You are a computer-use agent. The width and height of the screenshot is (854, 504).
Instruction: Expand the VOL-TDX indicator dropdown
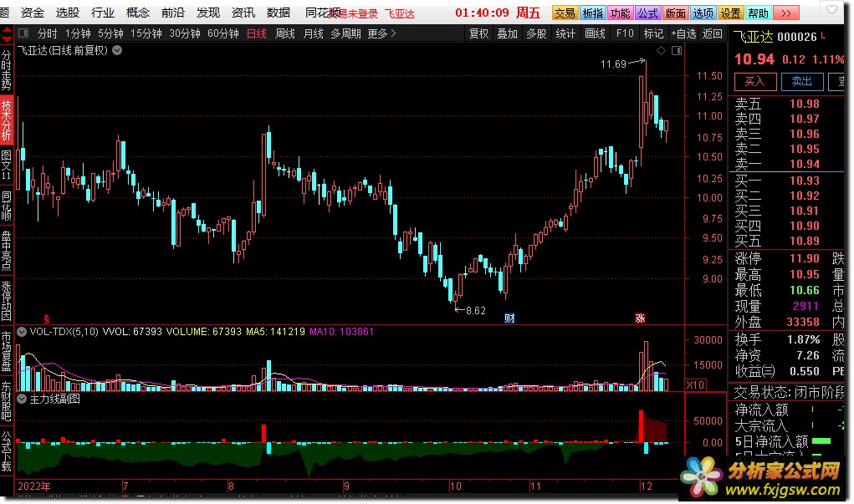(22, 332)
